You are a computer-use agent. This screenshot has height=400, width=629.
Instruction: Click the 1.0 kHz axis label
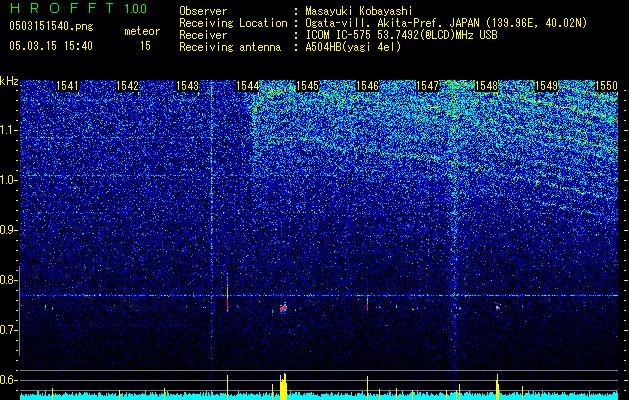pos(9,180)
